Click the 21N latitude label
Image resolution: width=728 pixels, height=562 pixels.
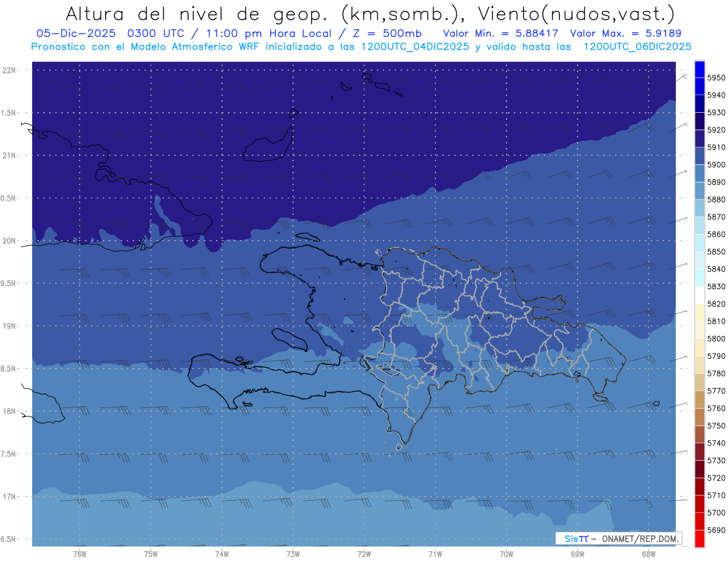click(10, 155)
